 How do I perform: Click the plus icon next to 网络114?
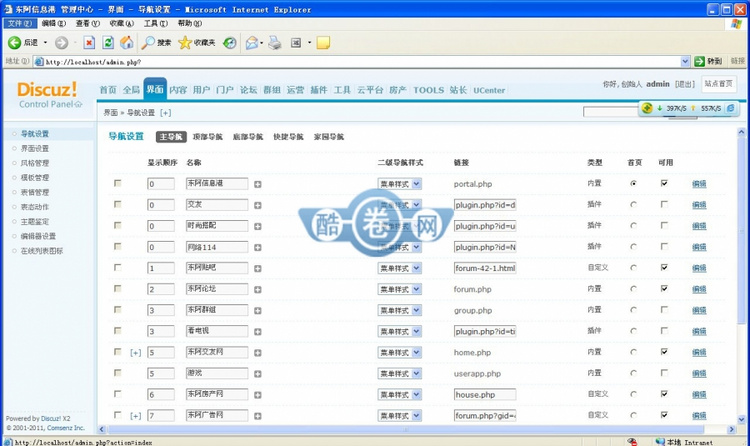click(x=257, y=247)
